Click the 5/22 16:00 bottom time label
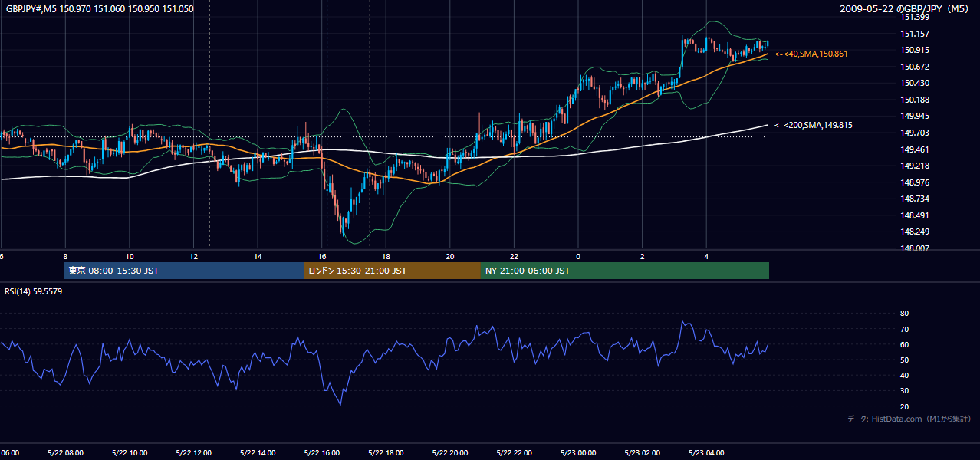The image size is (980, 460). click(322, 452)
